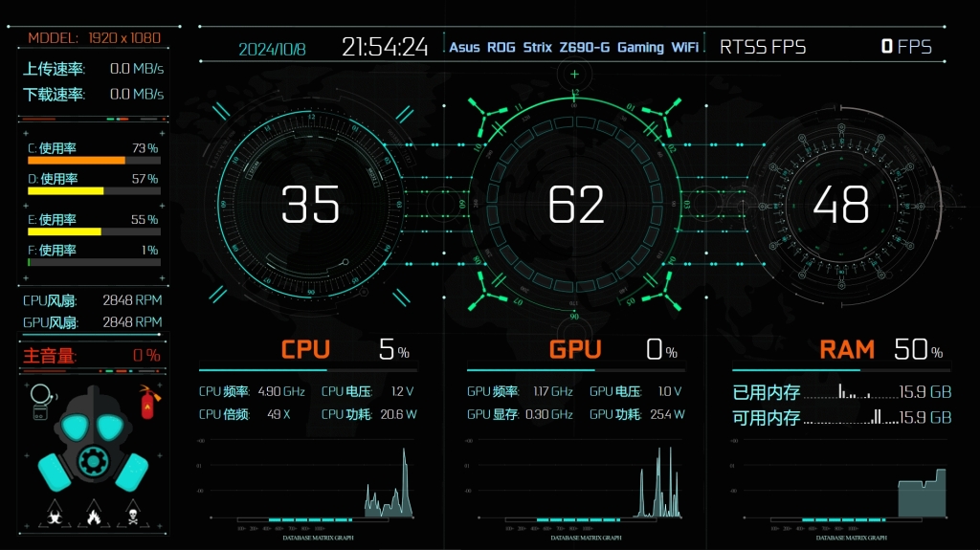Image resolution: width=980 pixels, height=550 pixels.
Task: Click the clock showing 21:54:24
Action: tap(385, 47)
